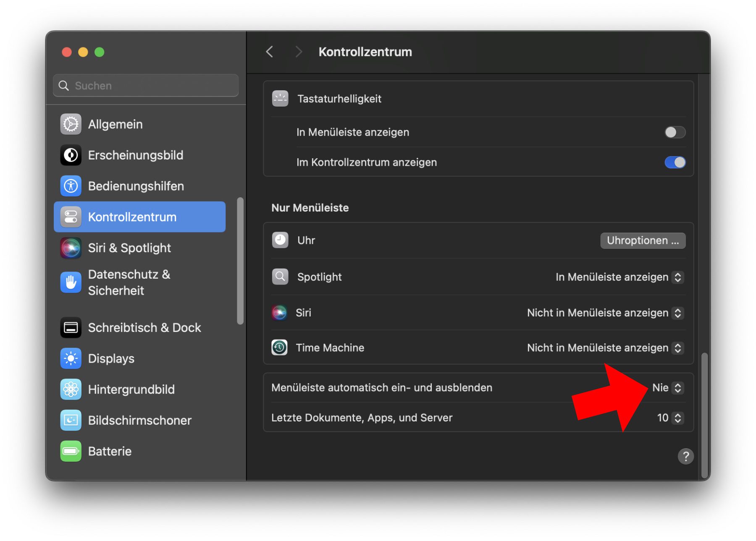
Task: Click the Suchen search field
Action: (146, 86)
